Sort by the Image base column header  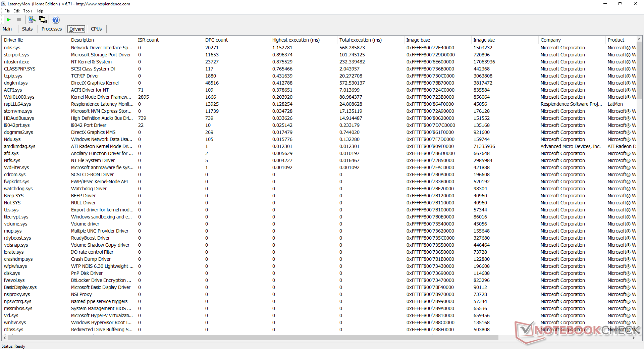[438, 40]
